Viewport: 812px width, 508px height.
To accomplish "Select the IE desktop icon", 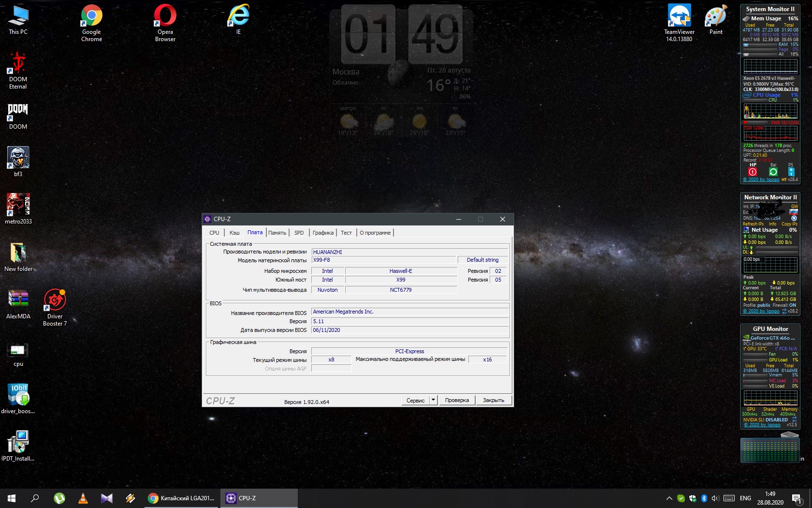I will point(238,20).
